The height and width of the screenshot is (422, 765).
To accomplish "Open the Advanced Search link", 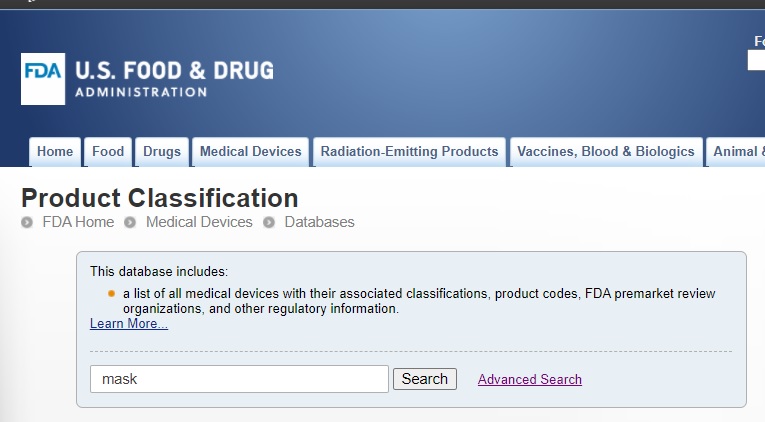I will tap(530, 380).
